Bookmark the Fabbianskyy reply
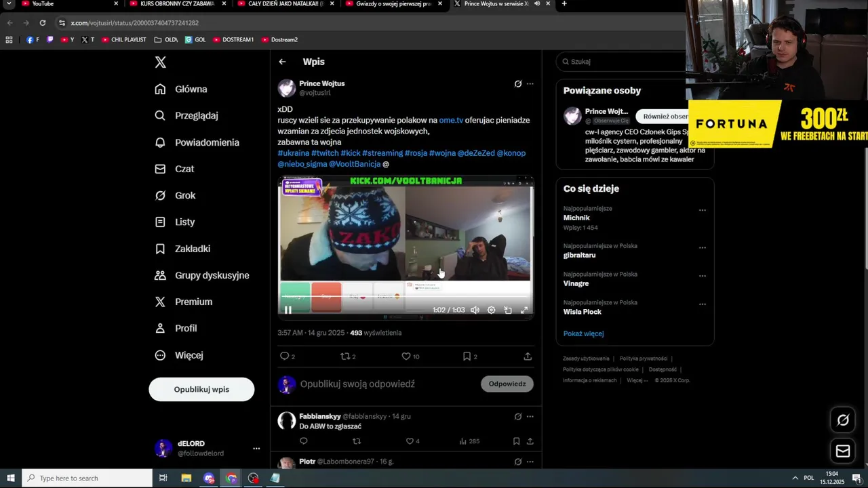The width and height of the screenshot is (868, 488). 516,441
